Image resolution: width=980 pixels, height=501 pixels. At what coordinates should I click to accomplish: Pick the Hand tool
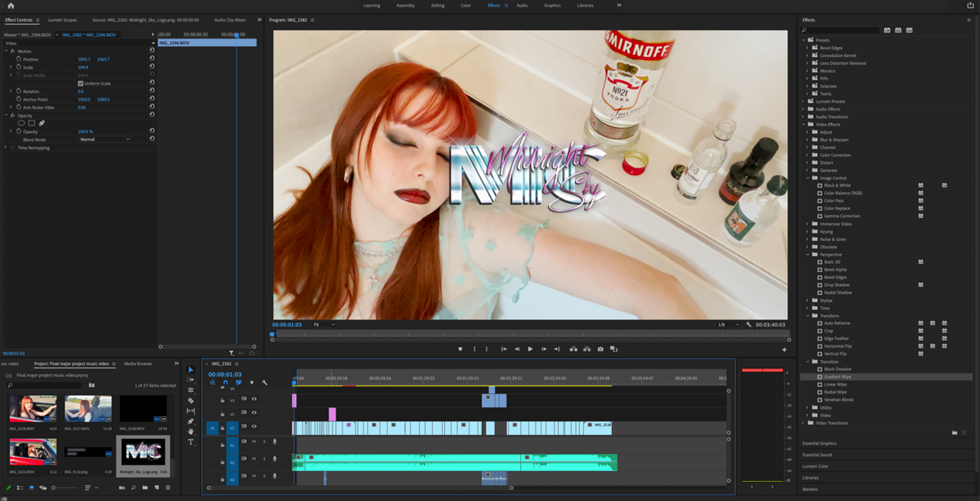click(191, 431)
